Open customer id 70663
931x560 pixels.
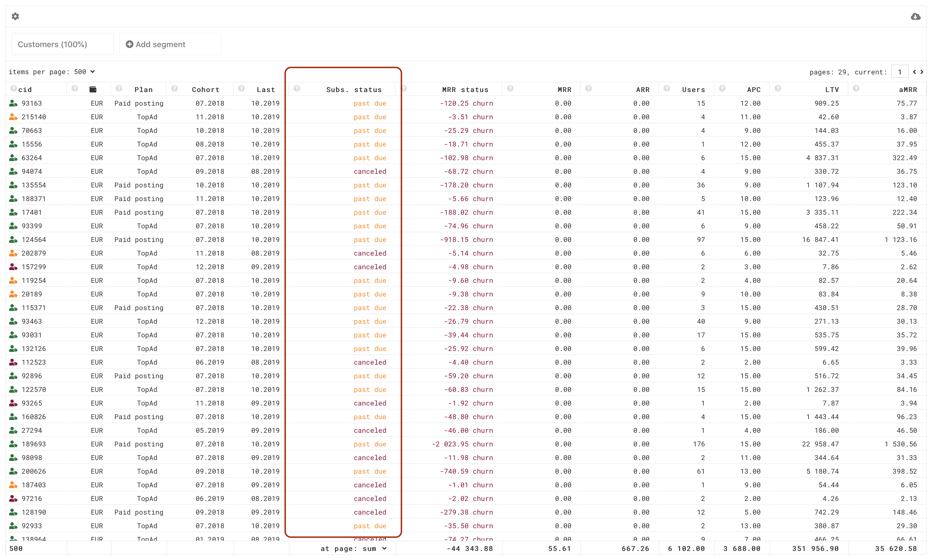32,131
